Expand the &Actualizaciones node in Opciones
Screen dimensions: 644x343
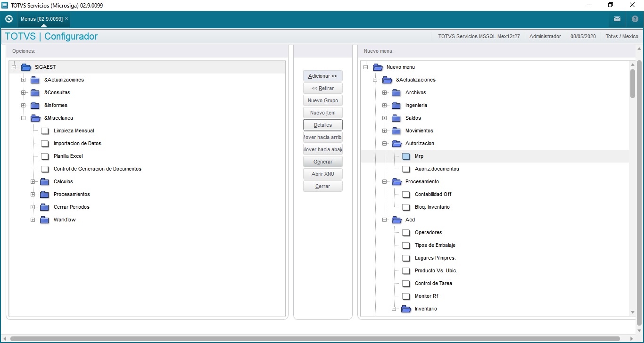[x=24, y=80]
